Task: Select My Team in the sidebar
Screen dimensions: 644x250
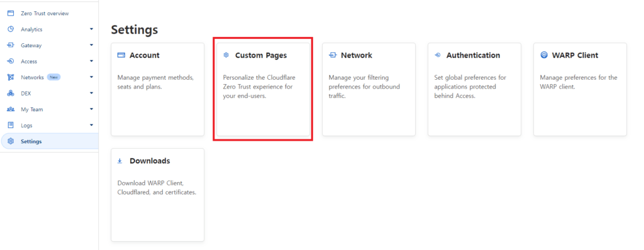Action: pyautogui.click(x=31, y=109)
